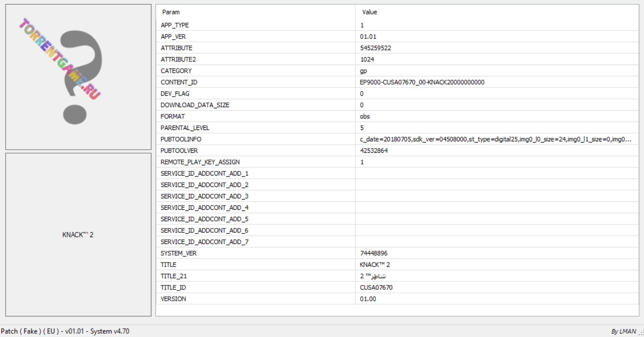Screen dimensions: 644x337
Task: Click the PUBTOOLINFO value starting with c_date
Action: pos(495,139)
